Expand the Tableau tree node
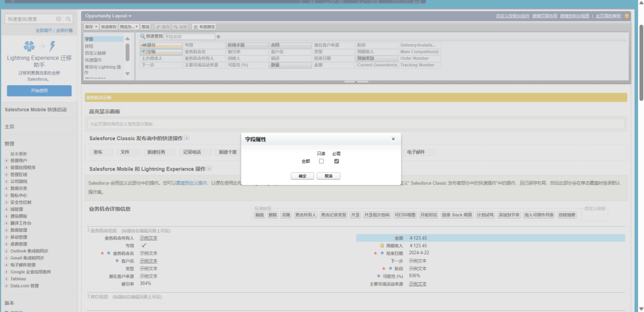 pos(6,279)
